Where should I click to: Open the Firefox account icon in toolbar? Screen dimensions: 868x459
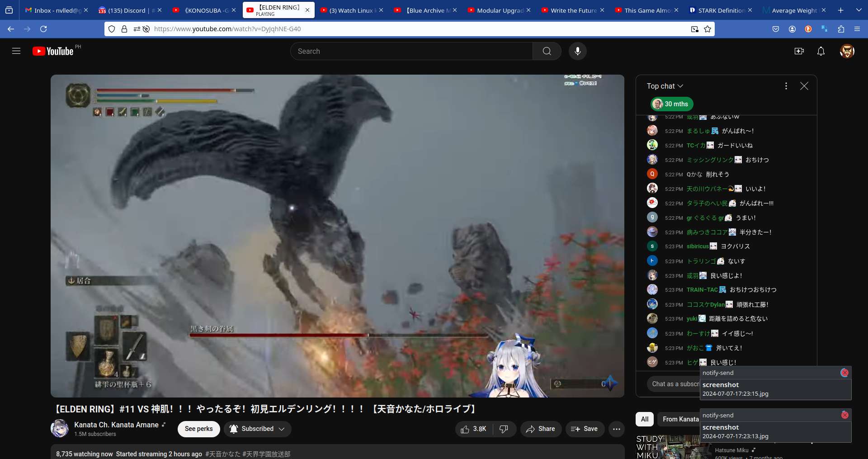click(792, 29)
